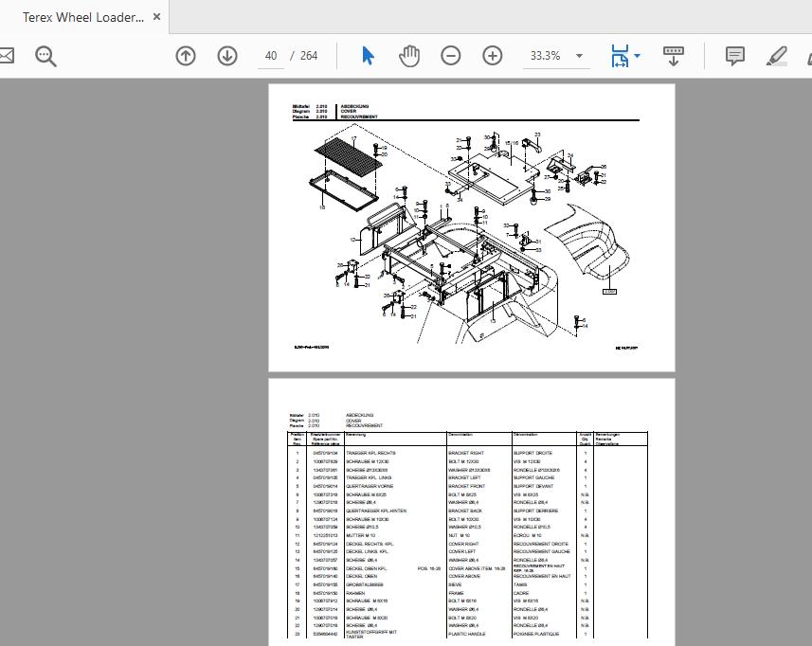Toggle the page fit display setting
Screen dimensions: 812x646
click(621, 56)
